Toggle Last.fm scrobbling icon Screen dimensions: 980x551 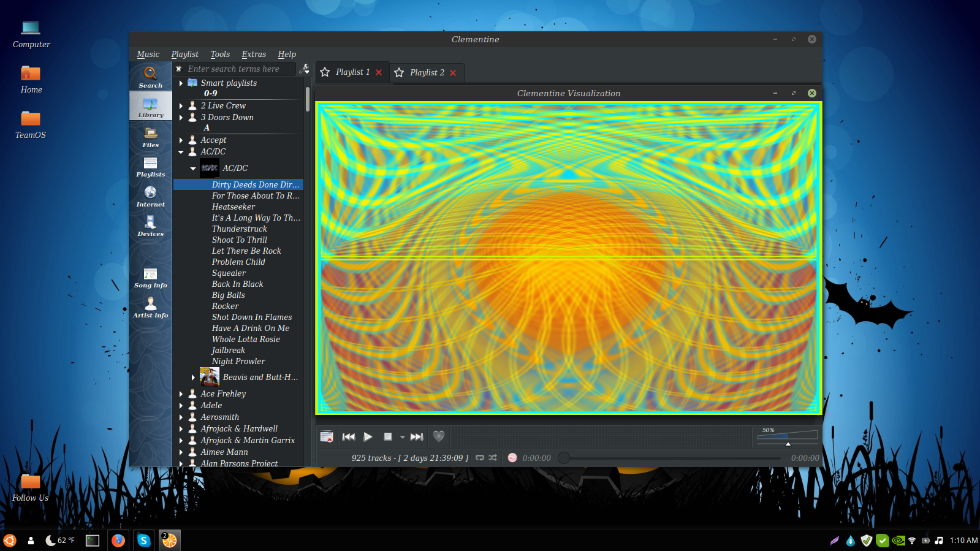tap(512, 458)
